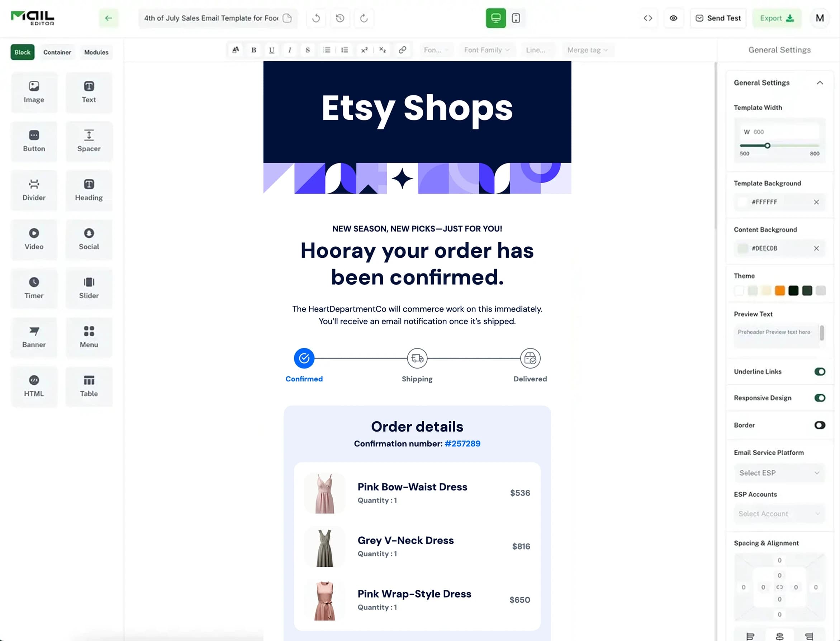Add a Button block
Screen dimensions: 840x641
(x=34, y=142)
